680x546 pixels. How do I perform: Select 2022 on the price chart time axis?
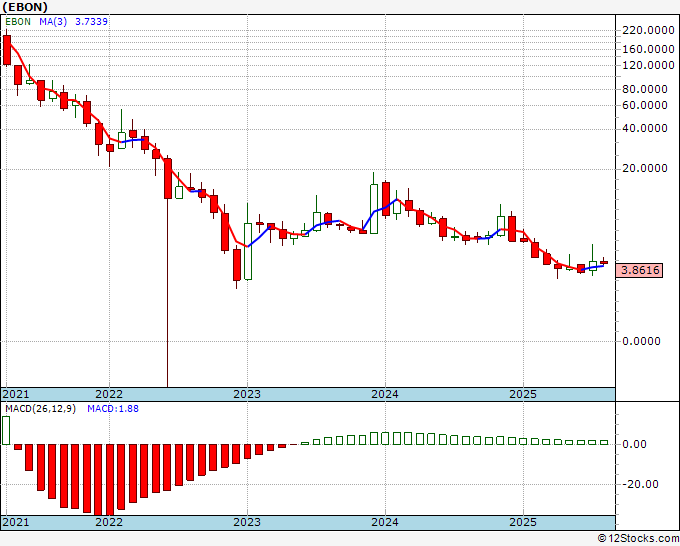tap(109, 394)
